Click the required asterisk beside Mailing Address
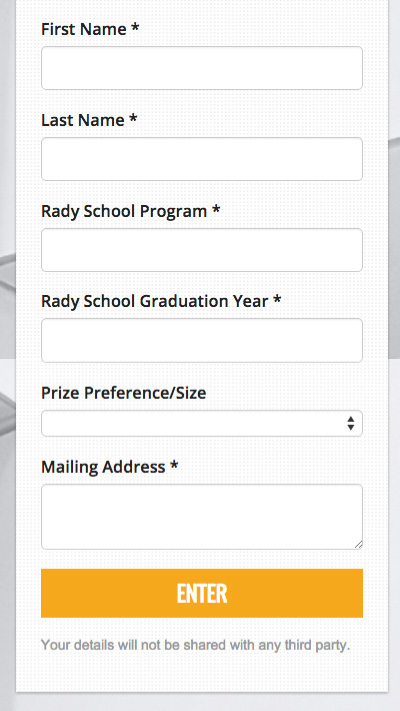 174,465
